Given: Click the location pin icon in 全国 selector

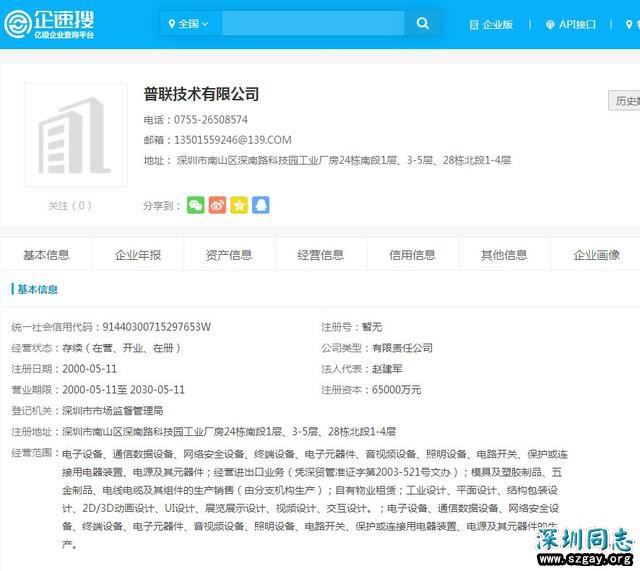Looking at the screenshot, I should [x=172, y=24].
